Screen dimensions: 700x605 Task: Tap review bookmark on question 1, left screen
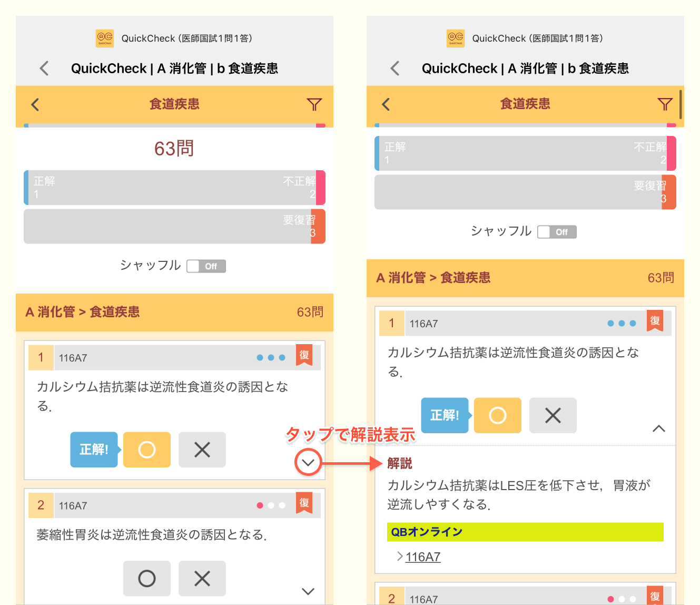click(304, 355)
